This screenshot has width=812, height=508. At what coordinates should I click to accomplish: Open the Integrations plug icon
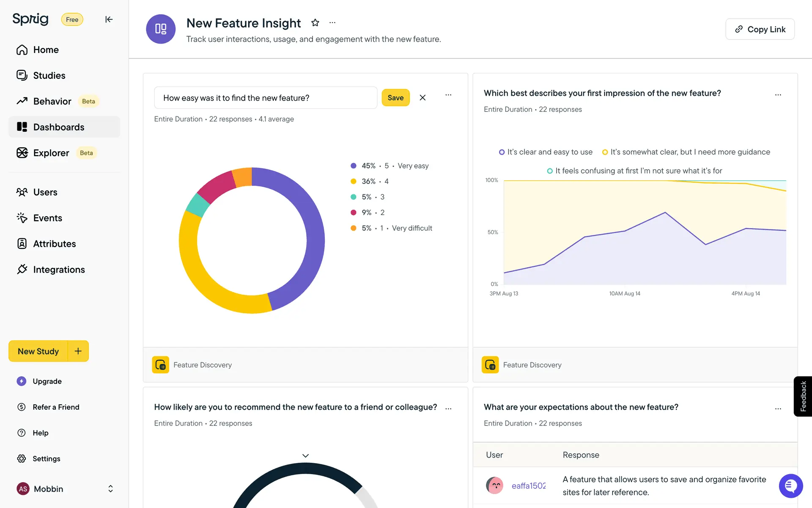pyautogui.click(x=22, y=269)
